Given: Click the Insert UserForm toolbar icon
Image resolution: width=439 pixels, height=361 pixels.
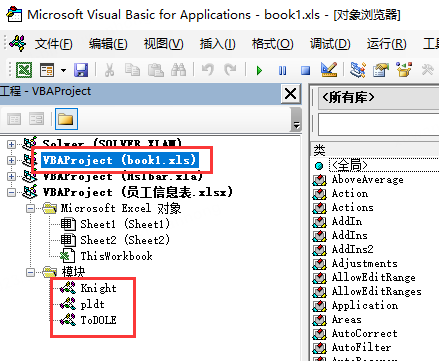Looking at the screenshot, I should [x=47, y=70].
